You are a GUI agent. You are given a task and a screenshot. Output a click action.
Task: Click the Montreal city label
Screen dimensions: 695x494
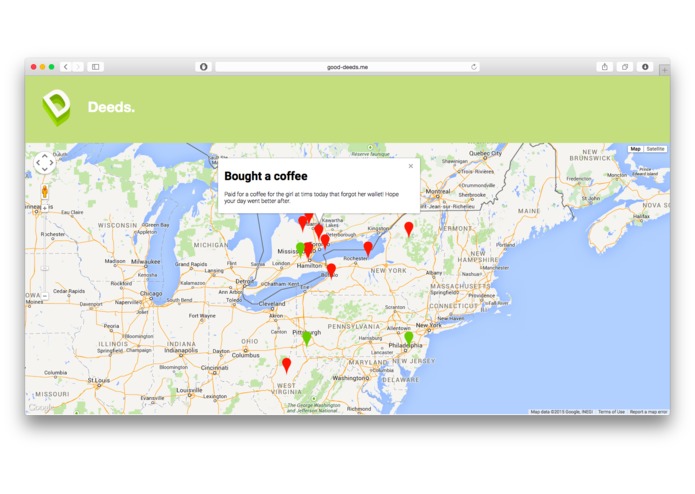click(438, 191)
